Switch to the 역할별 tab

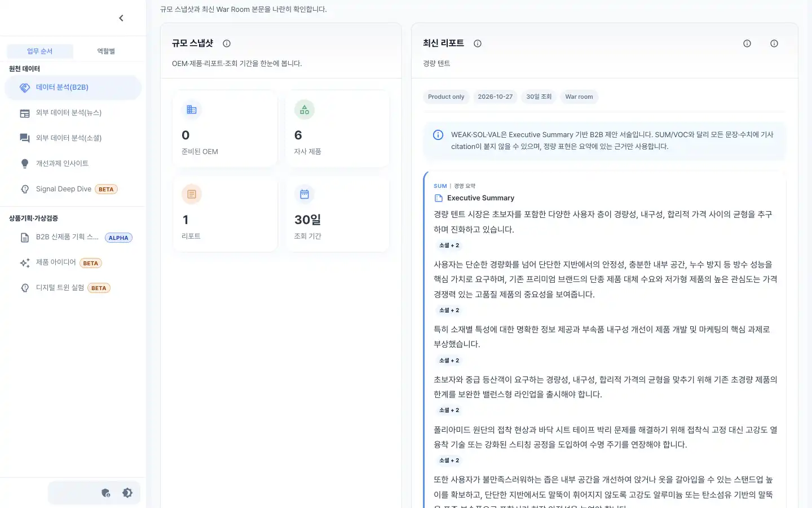tap(106, 51)
